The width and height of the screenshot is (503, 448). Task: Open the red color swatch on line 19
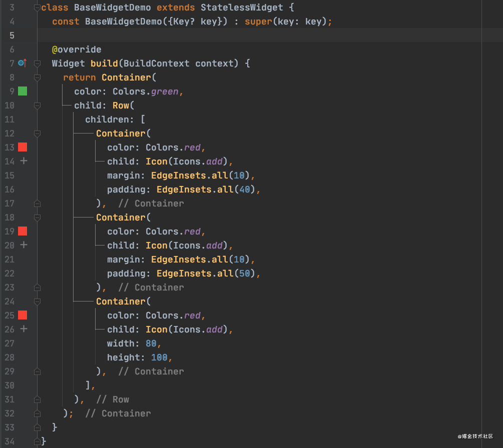coord(23,231)
